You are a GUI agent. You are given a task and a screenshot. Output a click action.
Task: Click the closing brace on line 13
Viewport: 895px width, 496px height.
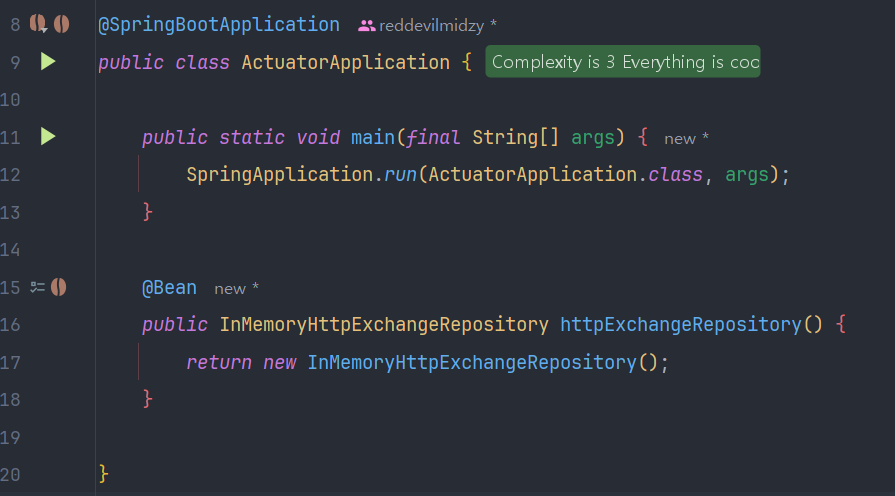148,212
